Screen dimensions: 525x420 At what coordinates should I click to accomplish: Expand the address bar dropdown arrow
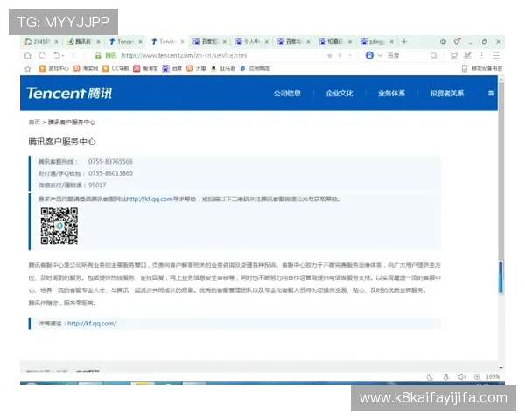(x=350, y=56)
